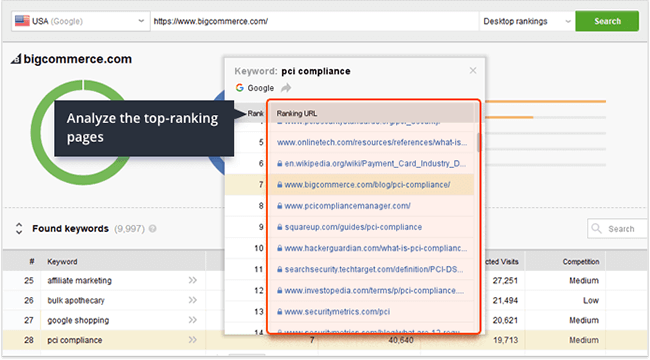This screenshot has width=650, height=360.
Task: Click the help icon beside Found keywords
Action: [x=153, y=229]
